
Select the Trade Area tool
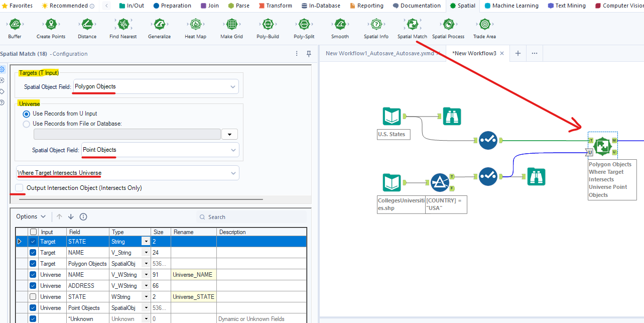[484, 25]
